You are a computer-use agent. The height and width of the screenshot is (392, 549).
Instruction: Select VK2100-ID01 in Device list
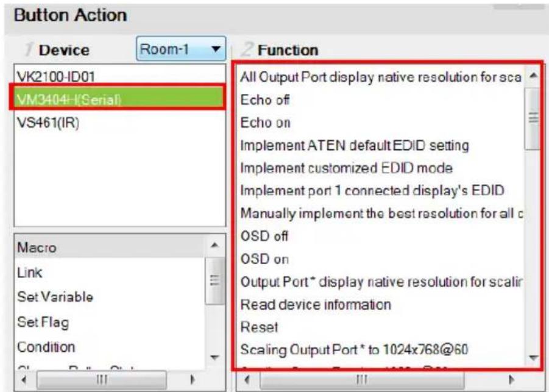click(119, 76)
